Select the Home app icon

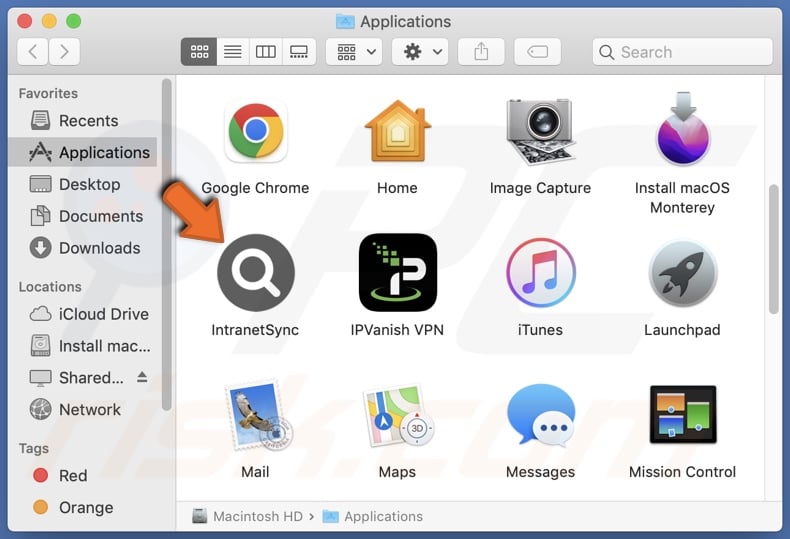pos(398,131)
